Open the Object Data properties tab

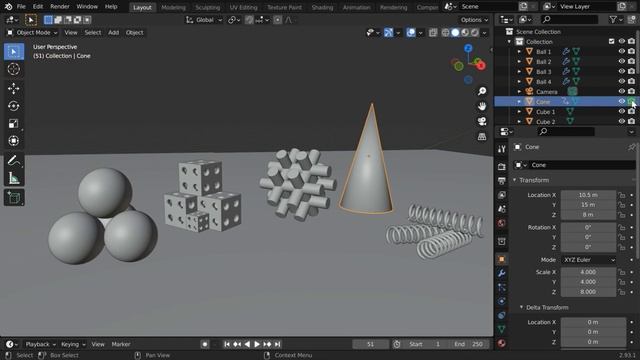click(x=502, y=329)
